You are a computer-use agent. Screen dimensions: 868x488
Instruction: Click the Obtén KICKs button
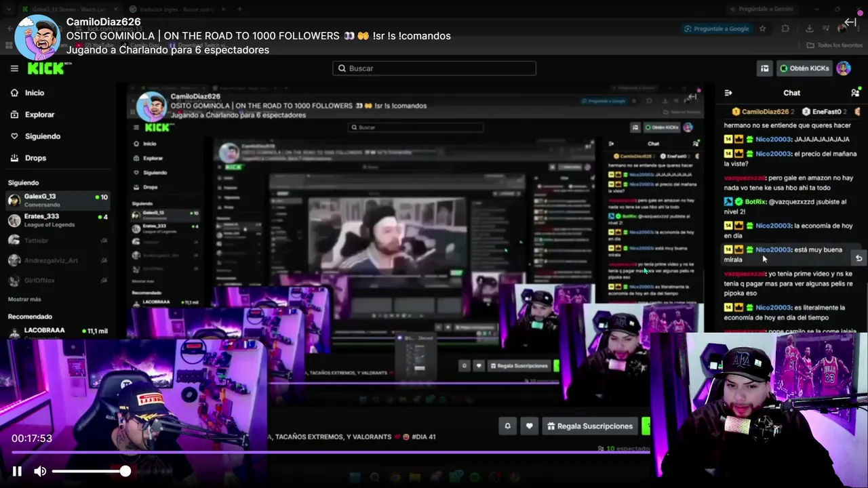[804, 68]
